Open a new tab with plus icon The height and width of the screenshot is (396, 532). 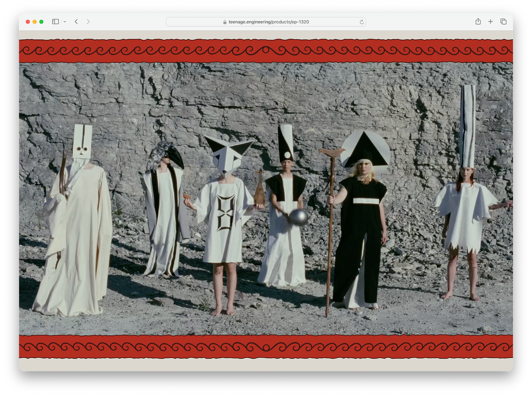490,22
